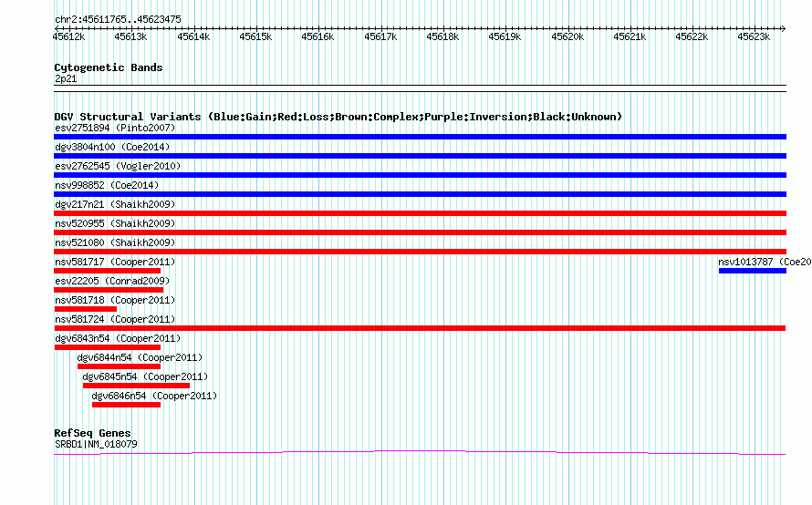Click the red loss bar under dgv217n21

click(x=420, y=213)
